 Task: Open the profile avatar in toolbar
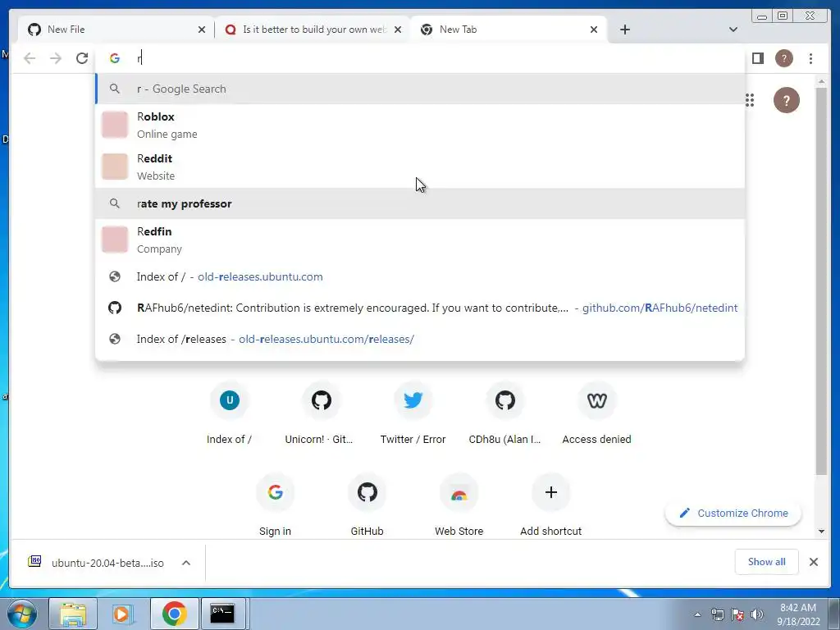pos(783,58)
